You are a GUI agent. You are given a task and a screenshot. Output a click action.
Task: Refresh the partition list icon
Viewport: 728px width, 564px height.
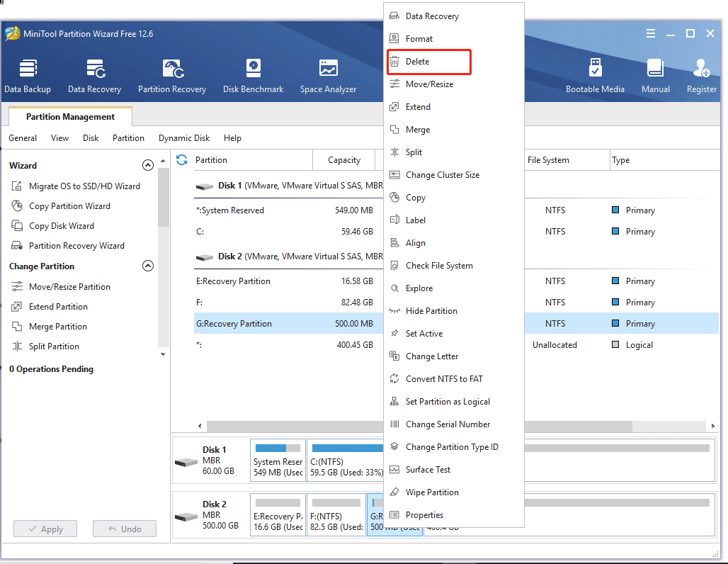(181, 160)
